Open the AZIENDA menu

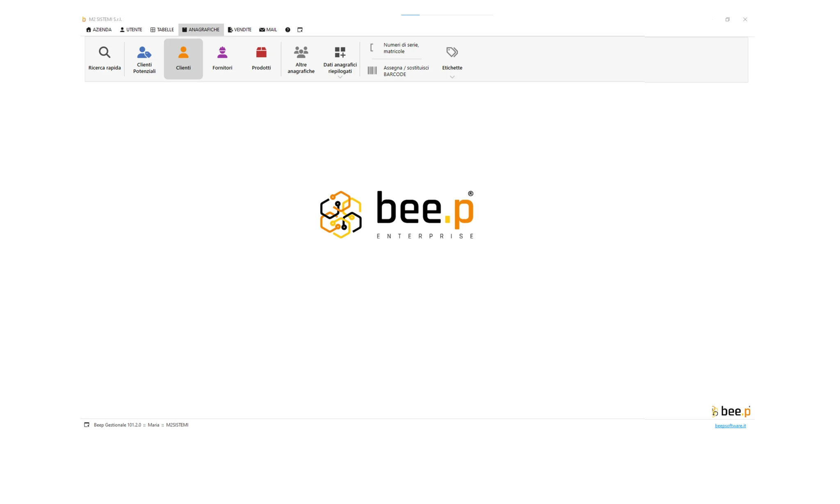coord(98,30)
